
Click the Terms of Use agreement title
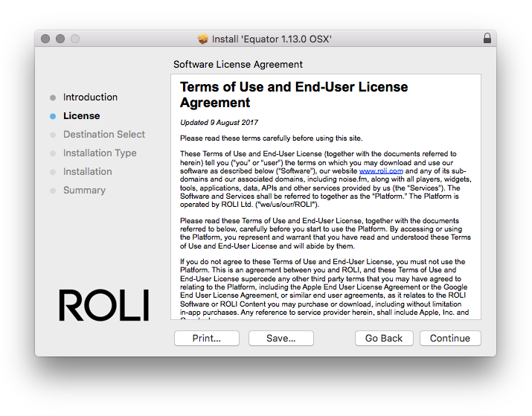[x=294, y=95]
